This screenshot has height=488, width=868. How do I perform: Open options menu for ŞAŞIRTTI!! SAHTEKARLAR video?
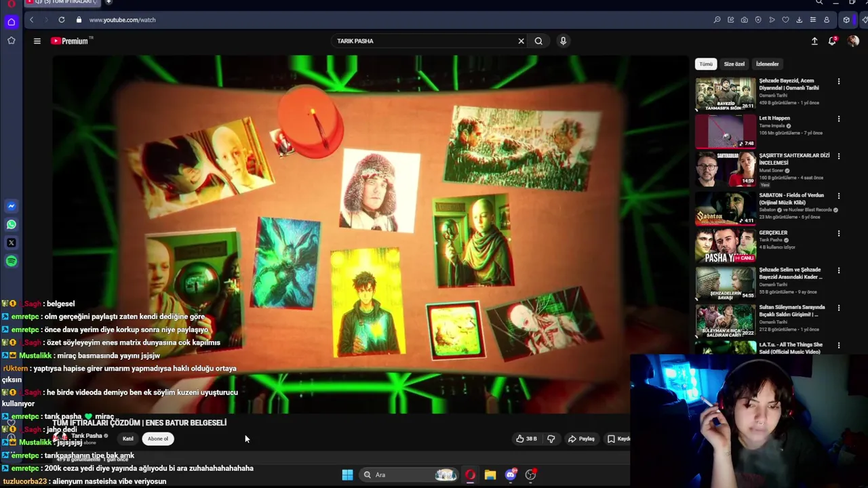point(839,156)
